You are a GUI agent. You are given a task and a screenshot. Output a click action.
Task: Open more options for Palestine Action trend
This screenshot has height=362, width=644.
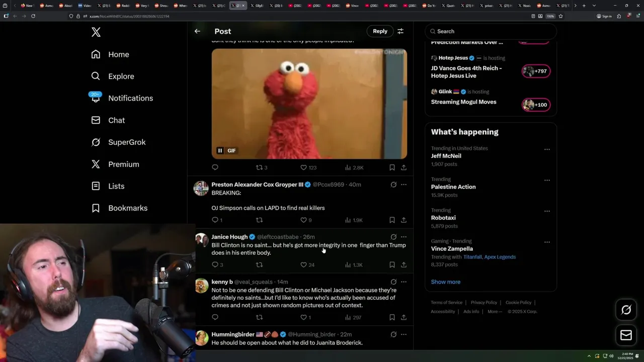[547, 180]
